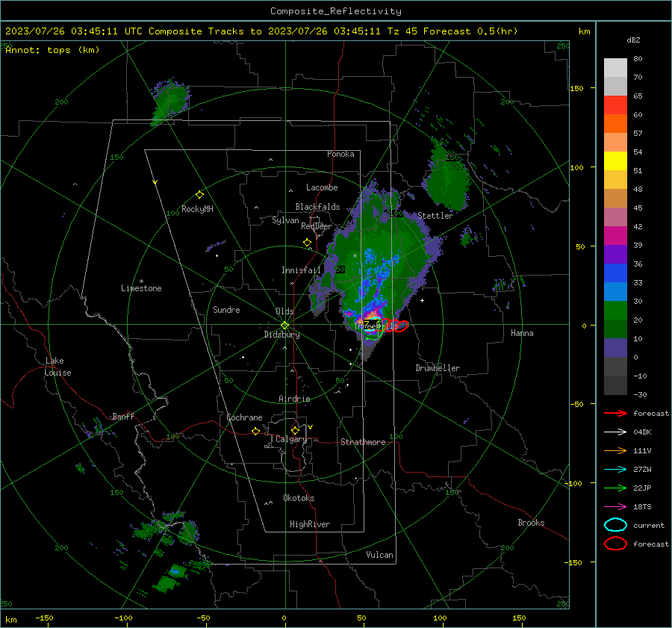Click the Strathmore city label
672x628 pixels.
click(363, 442)
